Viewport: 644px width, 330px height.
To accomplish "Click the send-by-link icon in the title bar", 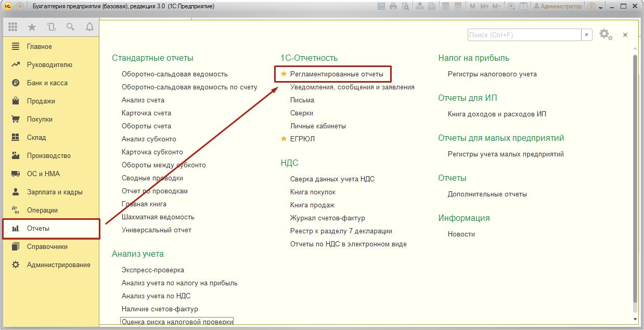I will point(420,6).
